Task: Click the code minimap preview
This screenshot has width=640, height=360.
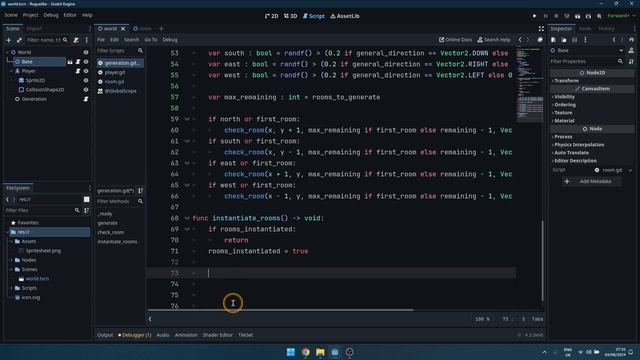Action: pos(529,84)
